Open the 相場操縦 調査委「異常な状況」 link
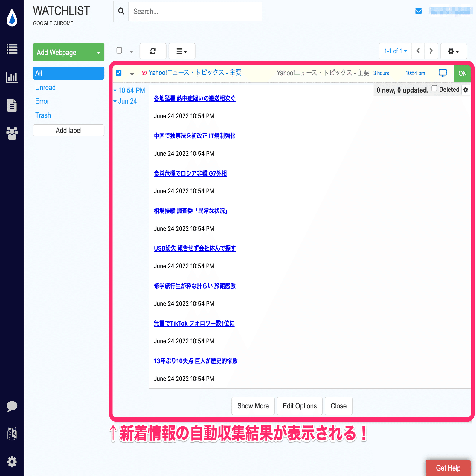The height and width of the screenshot is (476, 476). (x=192, y=211)
